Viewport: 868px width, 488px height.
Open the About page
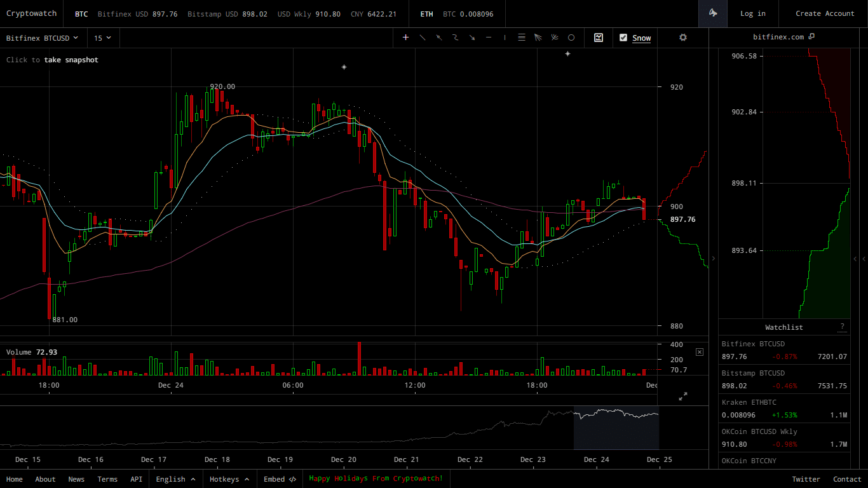click(45, 479)
